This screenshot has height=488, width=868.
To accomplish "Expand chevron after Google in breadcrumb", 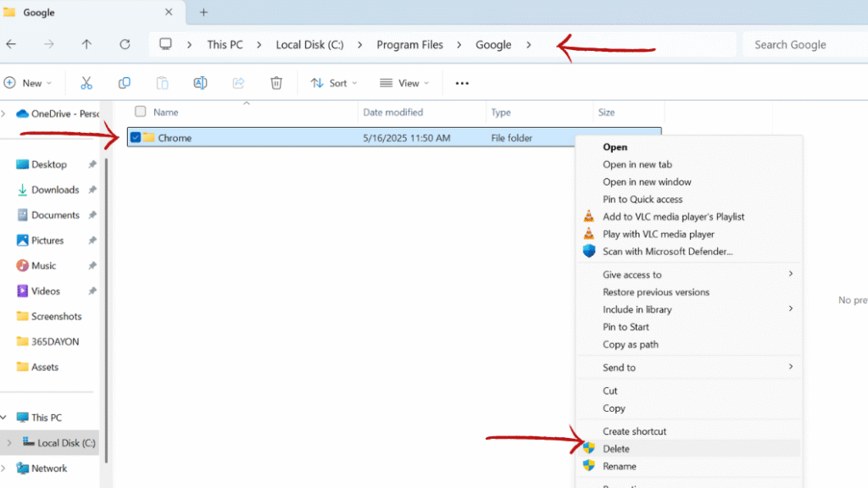I will pyautogui.click(x=529, y=44).
